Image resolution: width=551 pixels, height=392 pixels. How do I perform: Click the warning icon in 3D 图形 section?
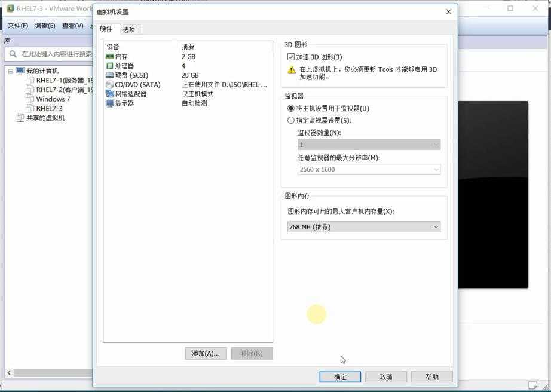[x=292, y=70]
